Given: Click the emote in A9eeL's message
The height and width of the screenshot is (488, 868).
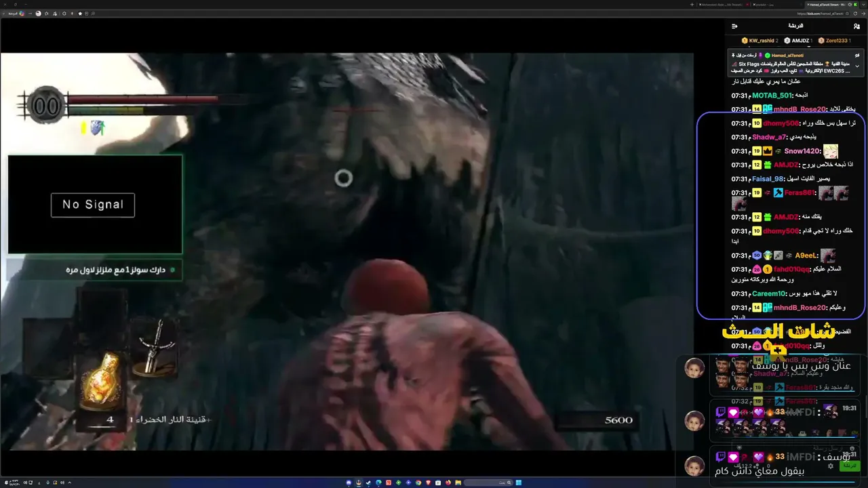Looking at the screenshot, I should tap(827, 256).
